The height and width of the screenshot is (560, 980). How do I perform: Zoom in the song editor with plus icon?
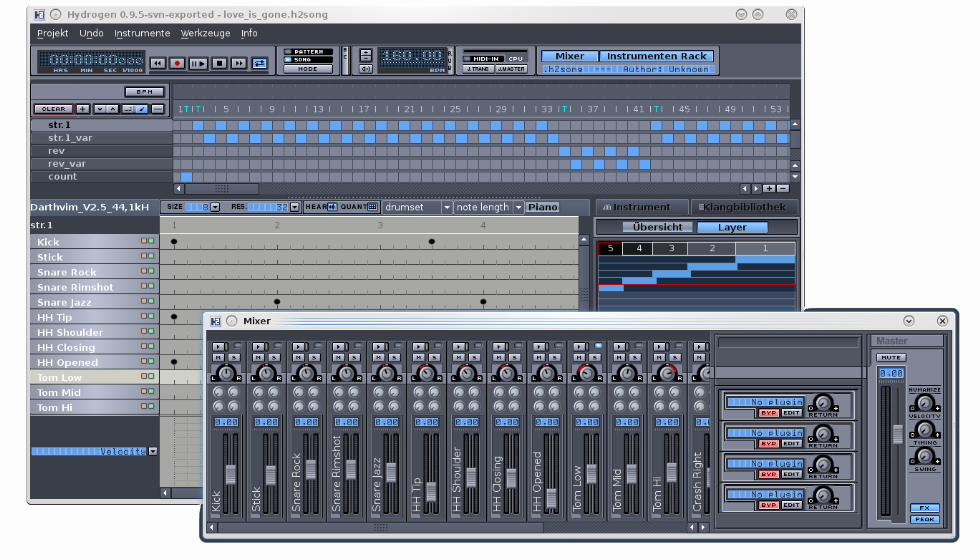coord(769,188)
